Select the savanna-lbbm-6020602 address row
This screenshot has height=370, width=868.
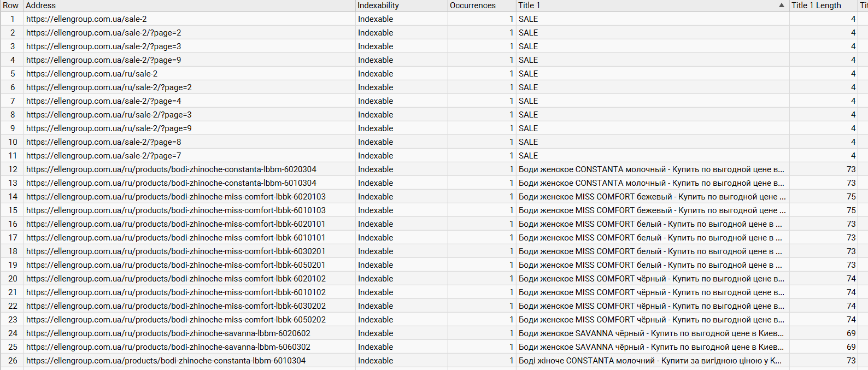click(x=434, y=333)
